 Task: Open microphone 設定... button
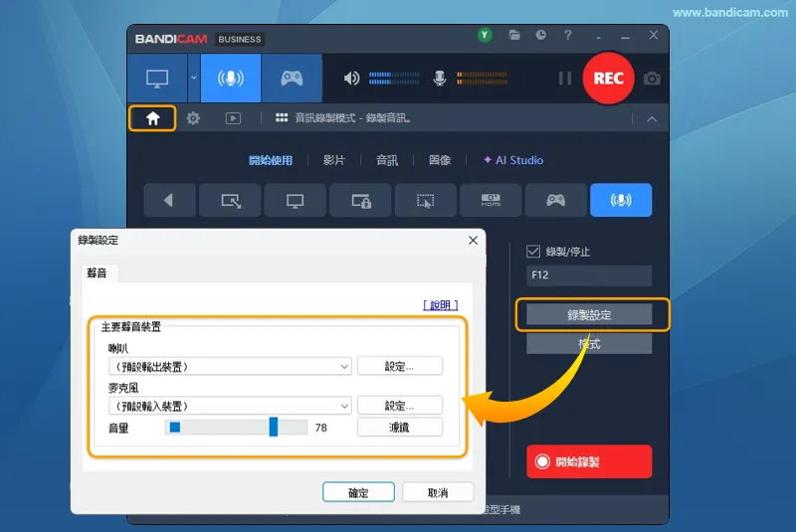[400, 406]
